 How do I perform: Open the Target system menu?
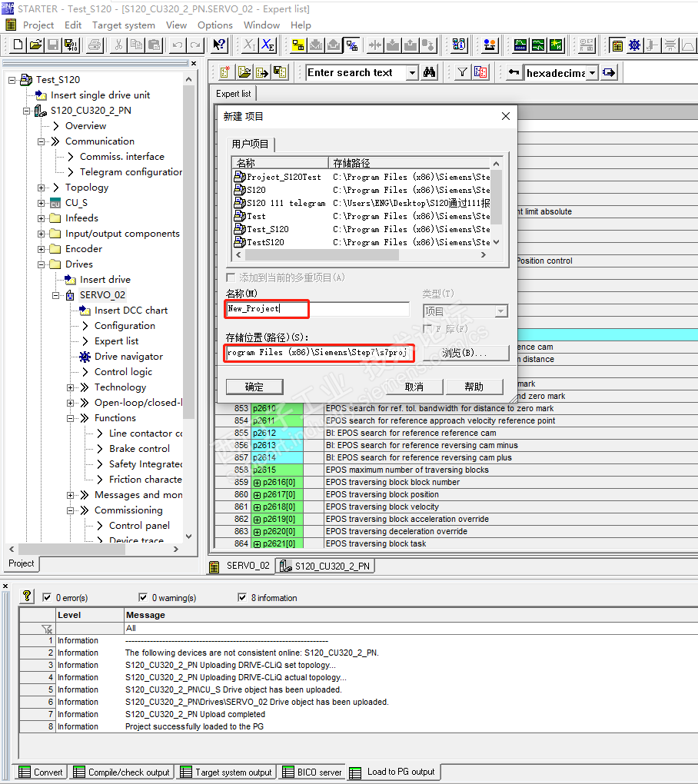tap(124, 25)
